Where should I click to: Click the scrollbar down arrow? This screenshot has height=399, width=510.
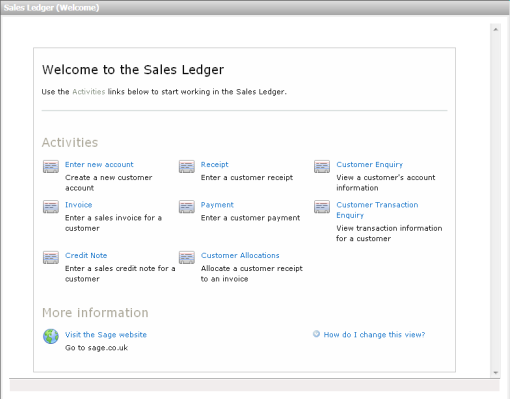click(496, 373)
